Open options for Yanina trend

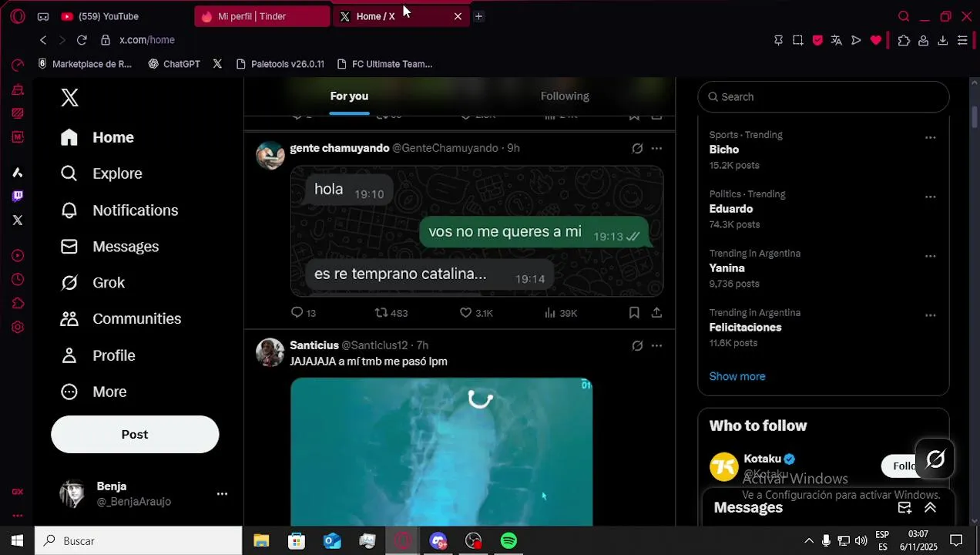point(930,257)
